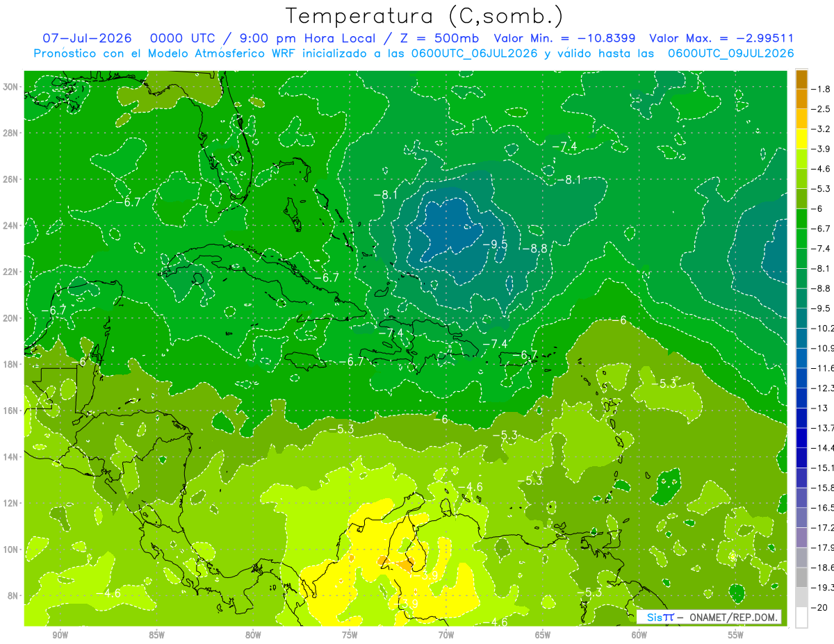Click the 26N latitude axis label
Screen dimensions: 834x644
(x=11, y=179)
